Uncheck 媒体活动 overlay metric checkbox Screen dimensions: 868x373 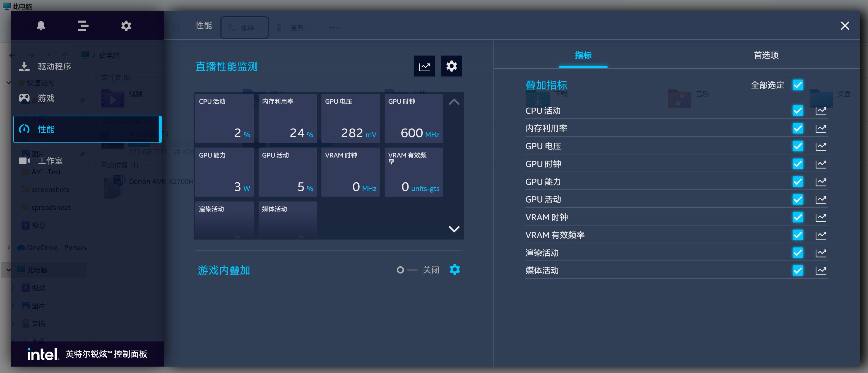pos(798,270)
